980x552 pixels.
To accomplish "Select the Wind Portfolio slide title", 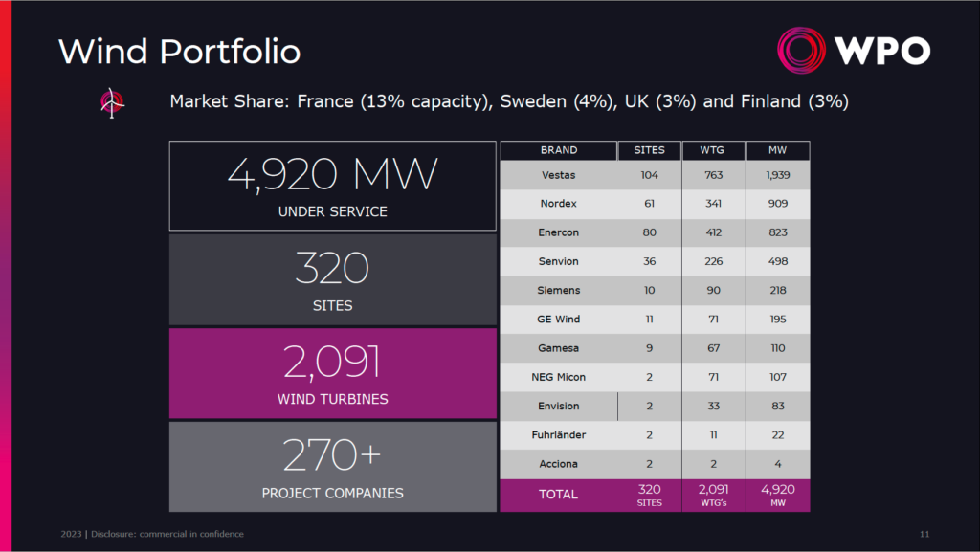I will 180,52.
